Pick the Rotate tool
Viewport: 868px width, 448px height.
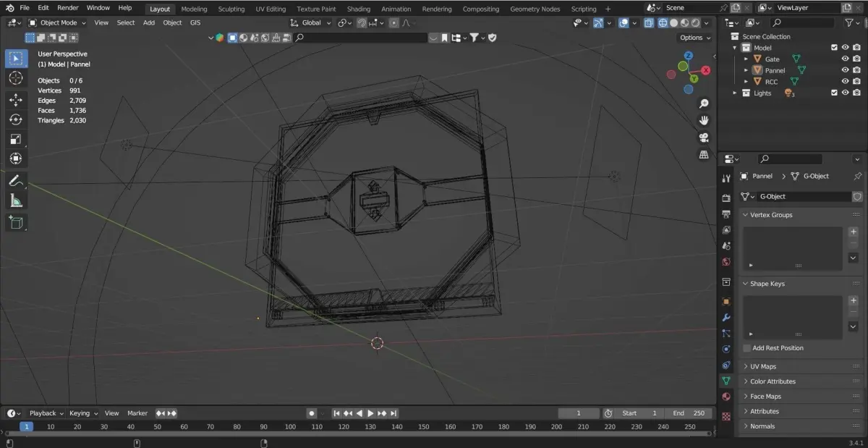(16, 119)
